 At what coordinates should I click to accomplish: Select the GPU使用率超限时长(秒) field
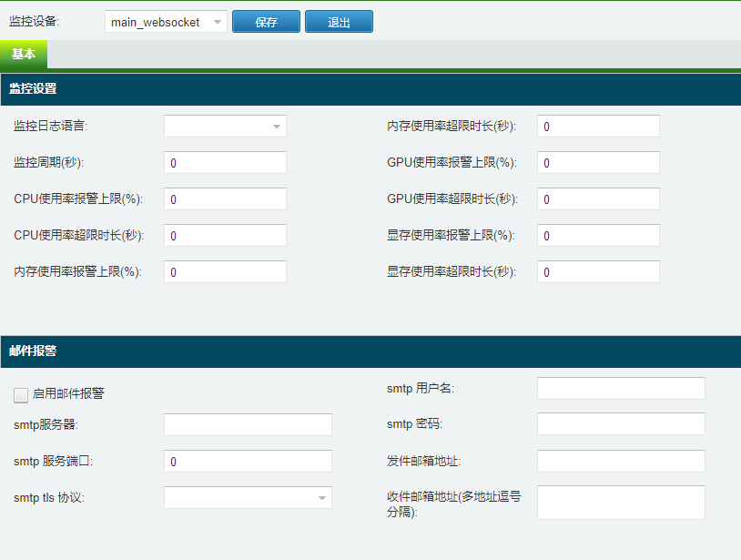(598, 199)
